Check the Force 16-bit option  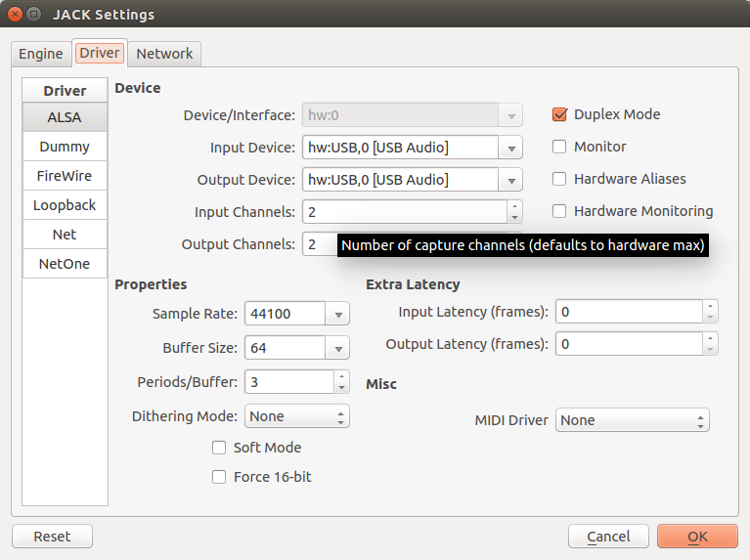(219, 477)
